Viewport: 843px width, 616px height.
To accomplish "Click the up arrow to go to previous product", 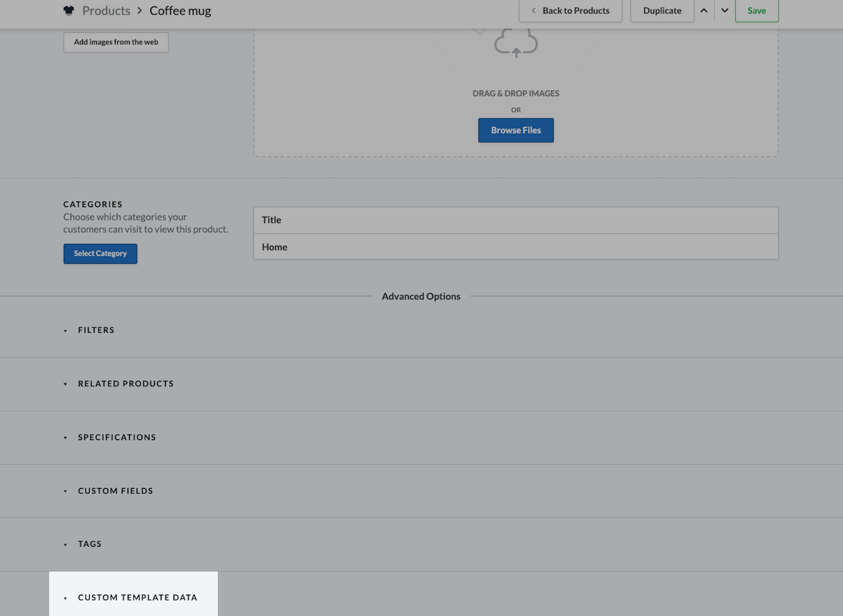I will click(x=704, y=10).
